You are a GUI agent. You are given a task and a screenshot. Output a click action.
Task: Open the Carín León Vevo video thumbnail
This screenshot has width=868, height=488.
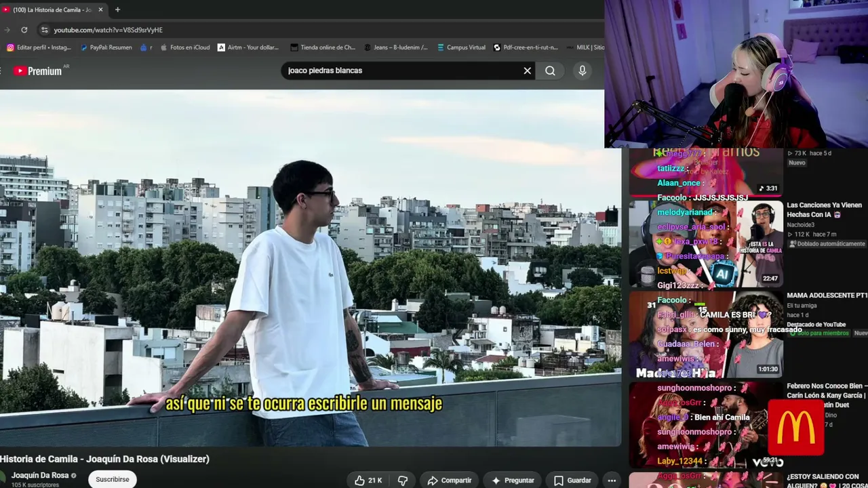coord(706,426)
